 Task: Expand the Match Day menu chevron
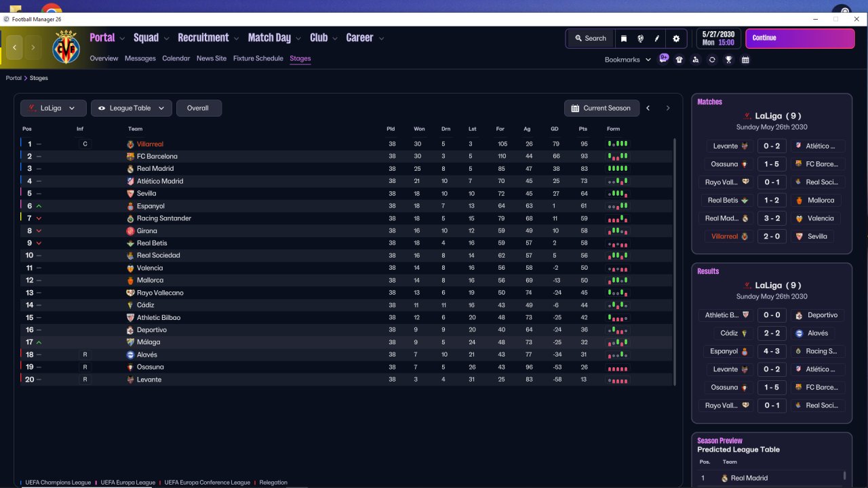[x=298, y=39]
